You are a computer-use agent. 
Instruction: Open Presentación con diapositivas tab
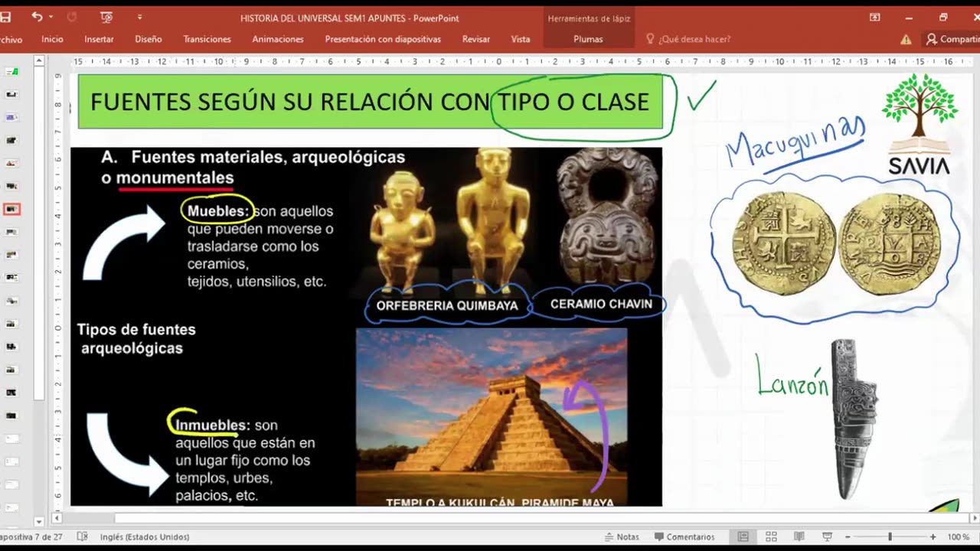[383, 39]
